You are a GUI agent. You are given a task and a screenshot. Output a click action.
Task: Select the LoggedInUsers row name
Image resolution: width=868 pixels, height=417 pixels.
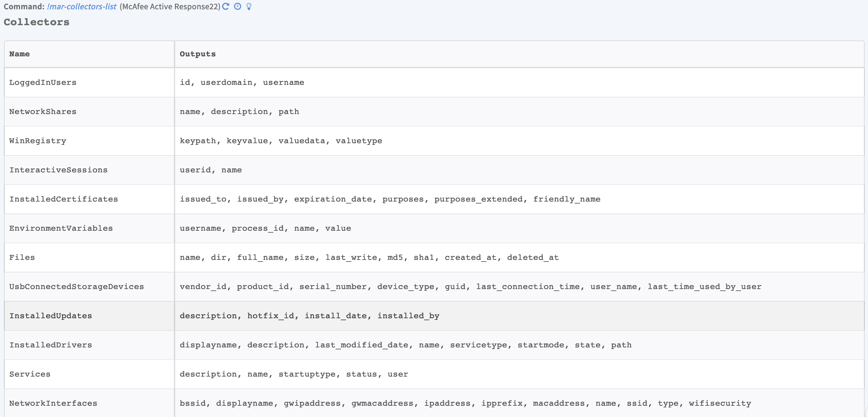(43, 83)
